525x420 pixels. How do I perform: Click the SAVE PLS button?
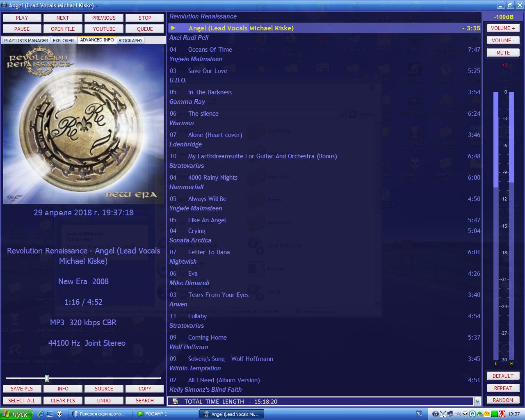click(22, 388)
